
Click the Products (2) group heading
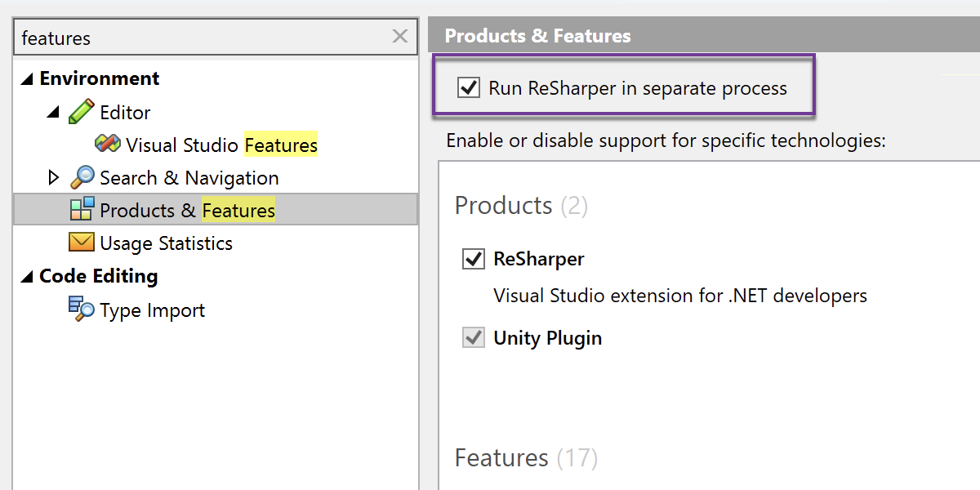[x=521, y=205]
